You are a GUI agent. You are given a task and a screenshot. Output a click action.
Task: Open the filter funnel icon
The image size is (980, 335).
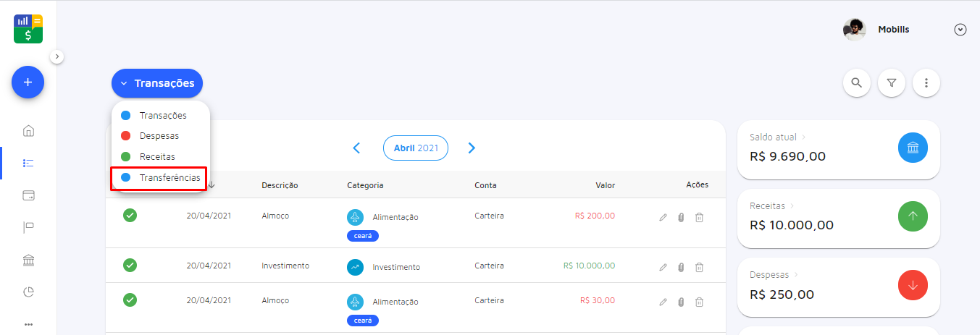tap(892, 82)
